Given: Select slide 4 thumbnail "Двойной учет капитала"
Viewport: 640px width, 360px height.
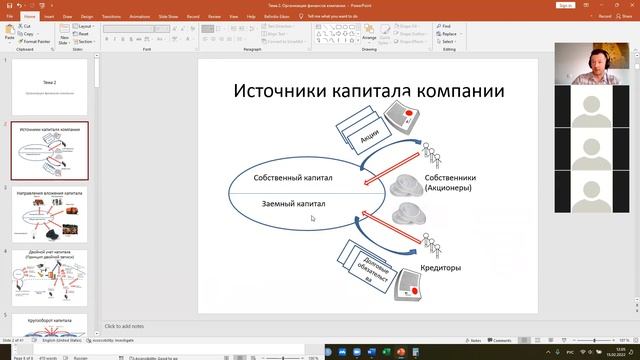Looking at the screenshot, I should [49, 278].
